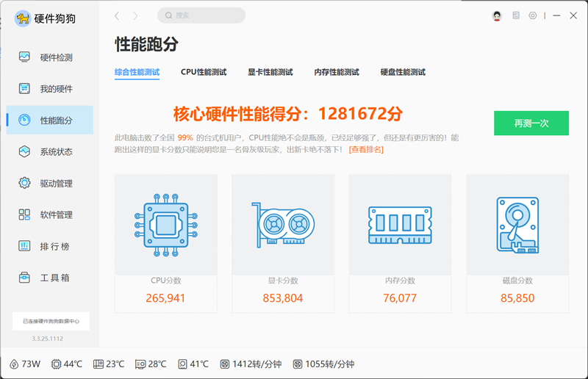
Task: Switch to 硬盘性能测试 tab
Action: point(403,72)
